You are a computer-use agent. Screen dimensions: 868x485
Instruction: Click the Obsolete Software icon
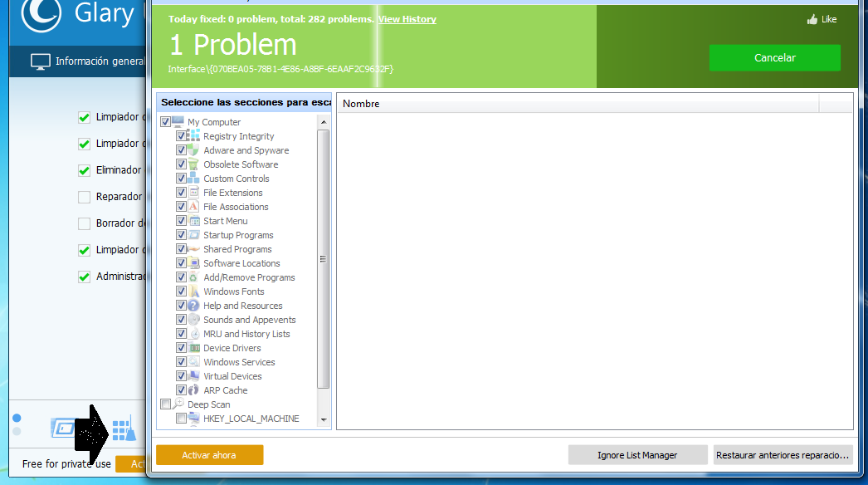[194, 164]
